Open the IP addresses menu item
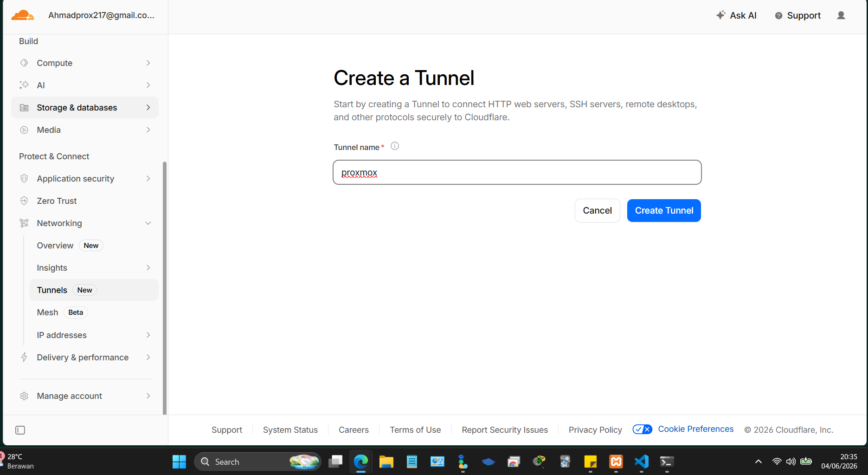Screen dimensions: 868x475 pyautogui.click(x=94, y=335)
